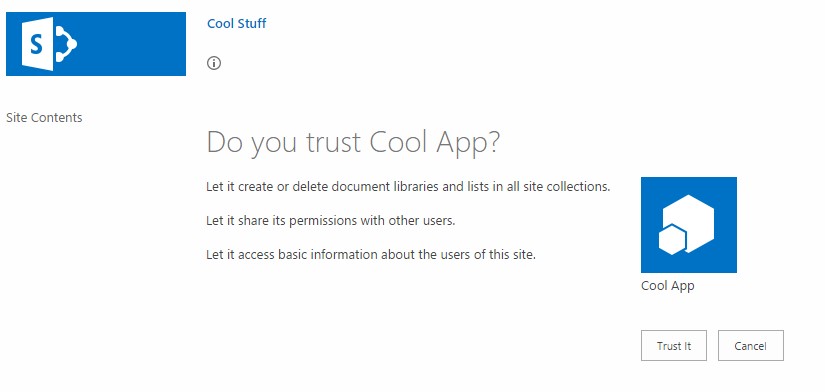The width and height of the screenshot is (825, 392).
Task: Open Site Contents in left navigation
Action: click(44, 117)
